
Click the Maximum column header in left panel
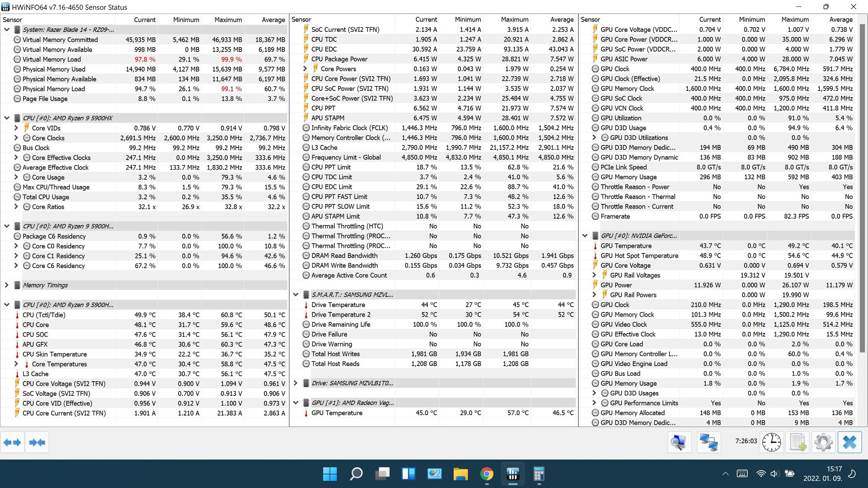228,20
